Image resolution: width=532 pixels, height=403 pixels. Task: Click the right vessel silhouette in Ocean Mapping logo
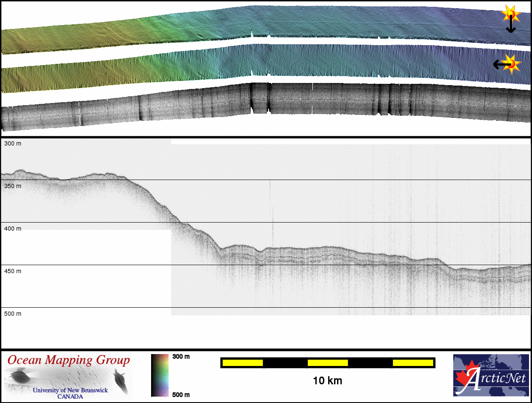pyautogui.click(x=120, y=380)
